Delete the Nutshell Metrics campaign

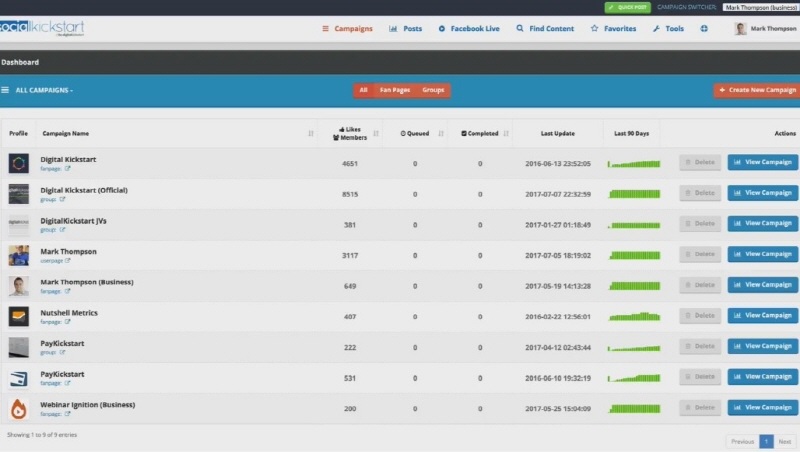point(700,315)
